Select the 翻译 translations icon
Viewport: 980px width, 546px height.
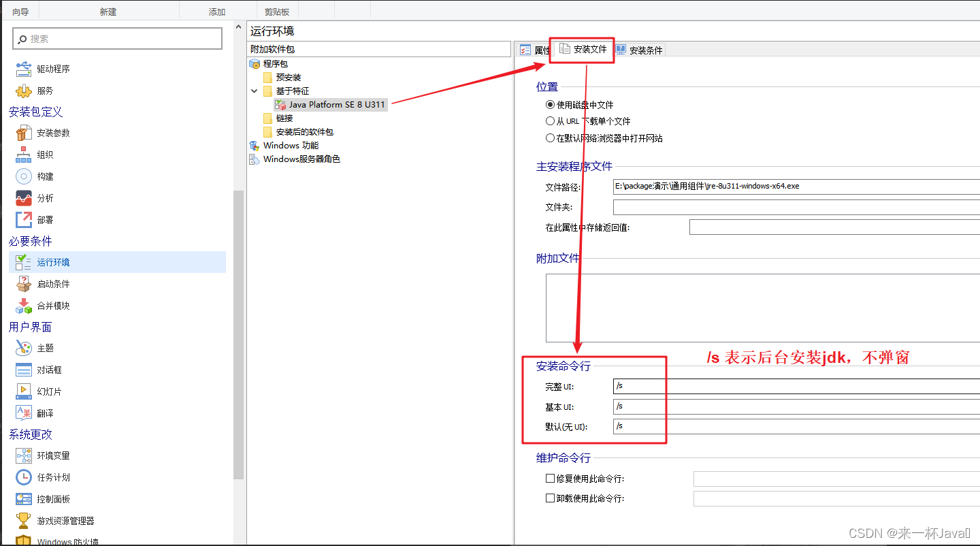tap(24, 413)
